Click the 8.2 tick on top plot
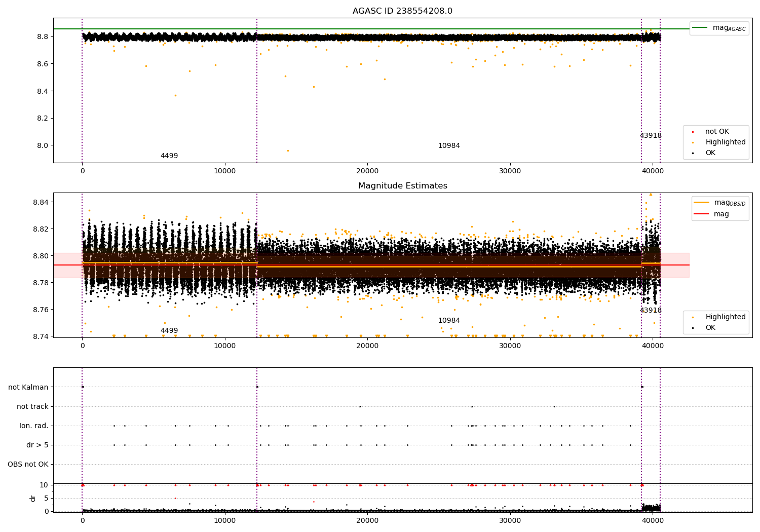Image resolution: width=760 pixels, height=532 pixels. 42,119
